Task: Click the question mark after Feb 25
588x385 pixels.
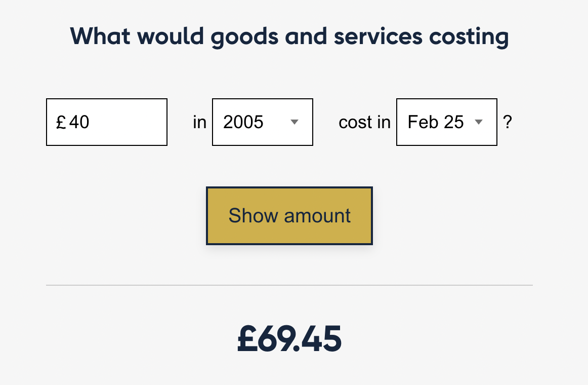Action: click(508, 122)
